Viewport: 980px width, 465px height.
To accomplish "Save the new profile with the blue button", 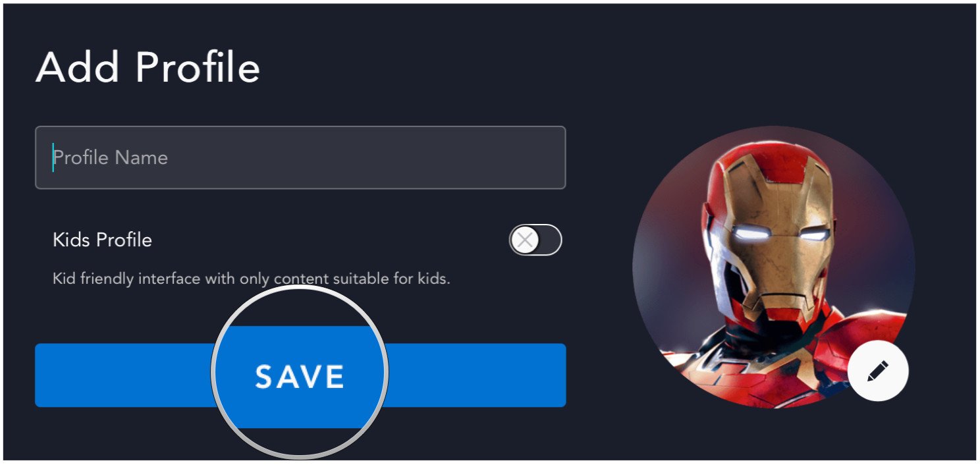I will pos(300,375).
